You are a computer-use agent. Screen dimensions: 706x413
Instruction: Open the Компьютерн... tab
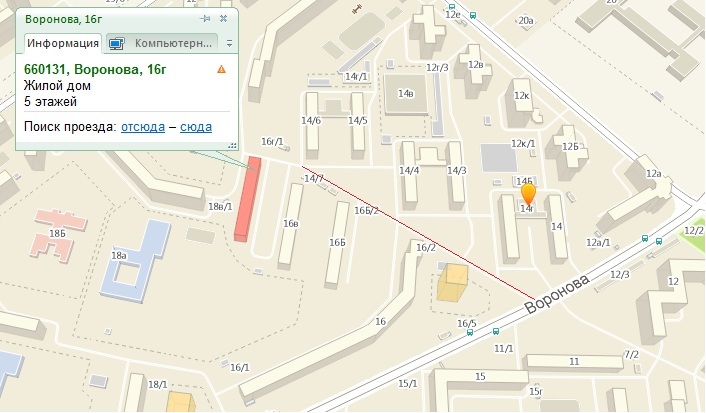coord(163,43)
